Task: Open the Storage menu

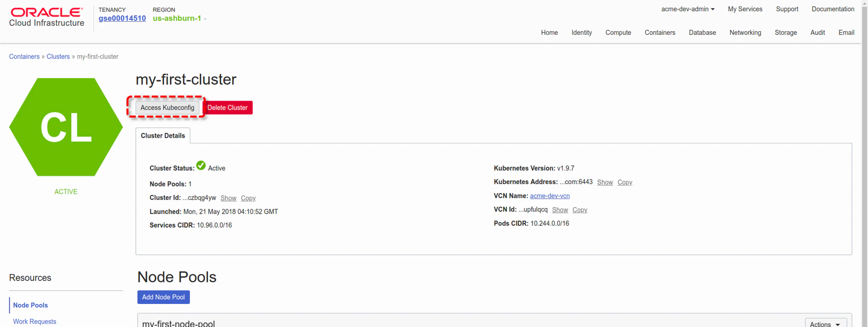Action: [785, 33]
